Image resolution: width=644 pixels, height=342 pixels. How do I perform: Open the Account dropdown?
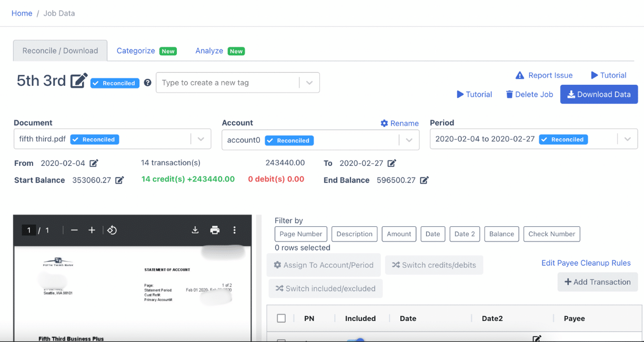coord(320,140)
